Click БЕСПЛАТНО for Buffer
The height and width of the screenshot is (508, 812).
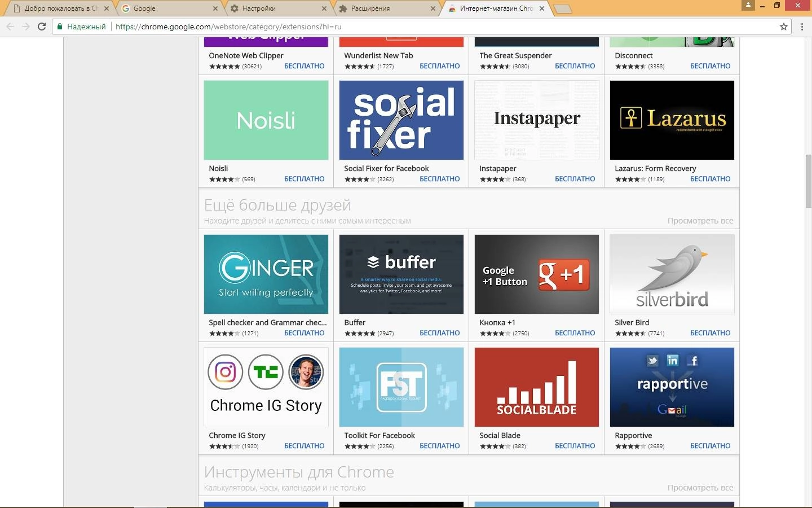[x=440, y=333]
